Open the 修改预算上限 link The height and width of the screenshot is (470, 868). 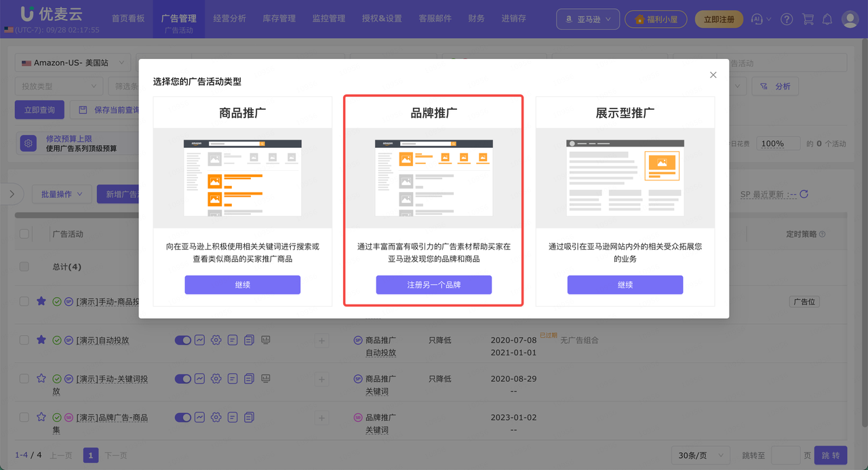pos(68,138)
